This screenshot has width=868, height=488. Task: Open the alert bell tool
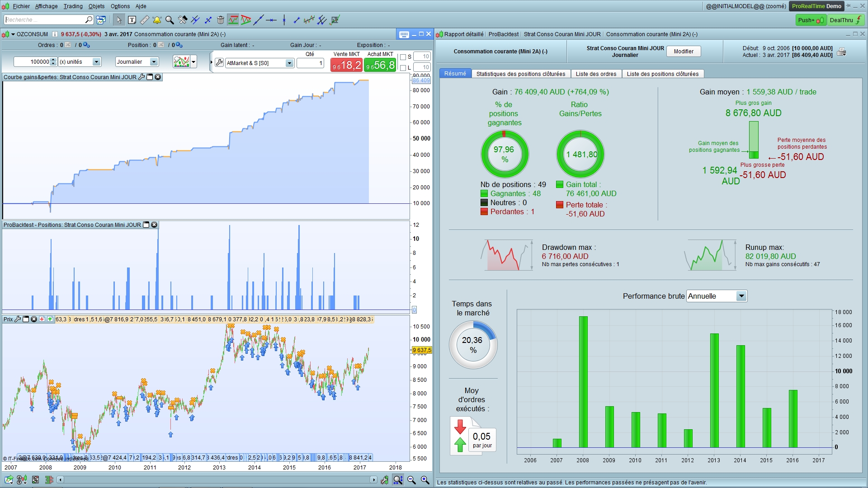click(x=157, y=20)
